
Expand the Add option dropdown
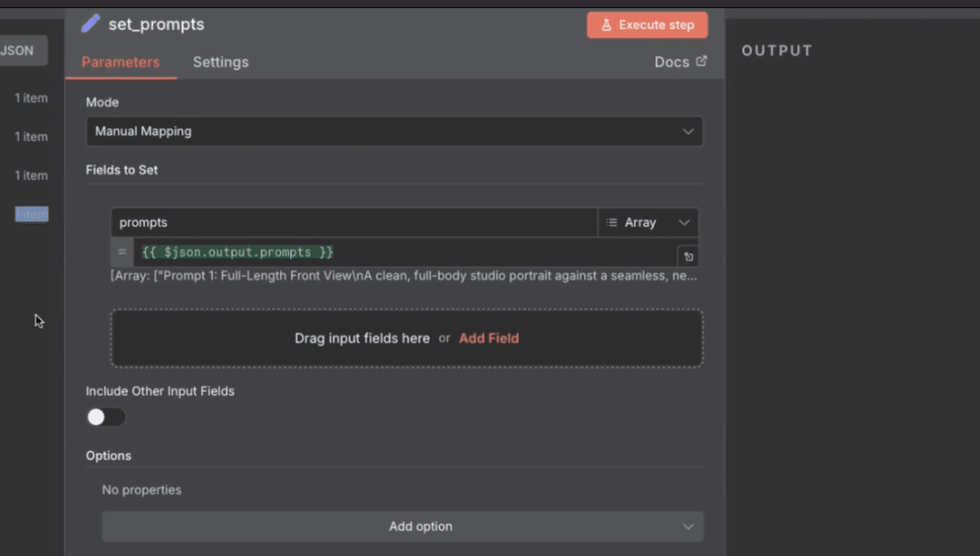pyautogui.click(x=403, y=527)
